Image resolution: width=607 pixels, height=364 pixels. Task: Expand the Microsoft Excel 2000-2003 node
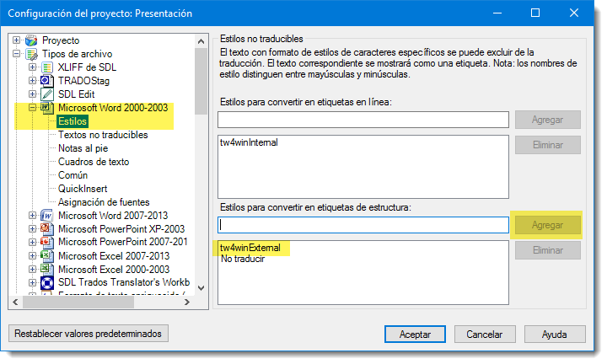pyautogui.click(x=33, y=270)
